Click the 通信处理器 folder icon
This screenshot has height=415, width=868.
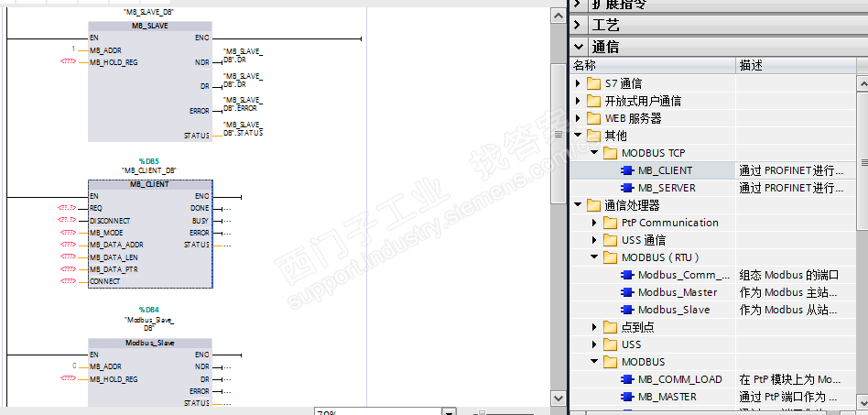[593, 205]
